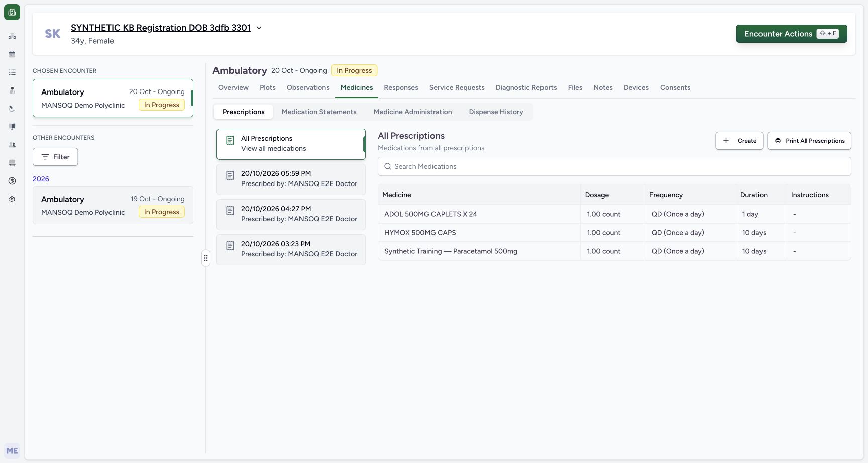Viewport: 868px width, 463px height.
Task: Open the Dispense History sub-tab
Action: coord(496,112)
